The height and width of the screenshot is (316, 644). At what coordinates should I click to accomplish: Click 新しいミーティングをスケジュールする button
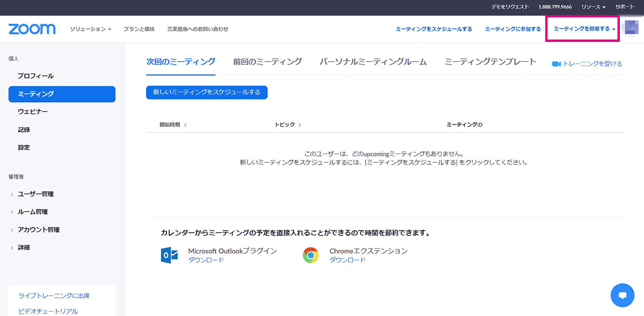pyautogui.click(x=207, y=92)
